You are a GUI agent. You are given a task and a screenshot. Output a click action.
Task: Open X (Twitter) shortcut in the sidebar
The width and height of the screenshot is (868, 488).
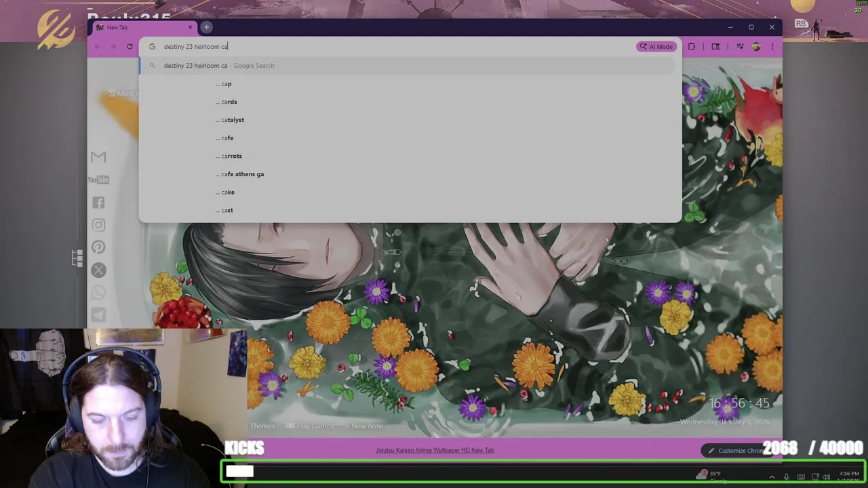(98, 270)
